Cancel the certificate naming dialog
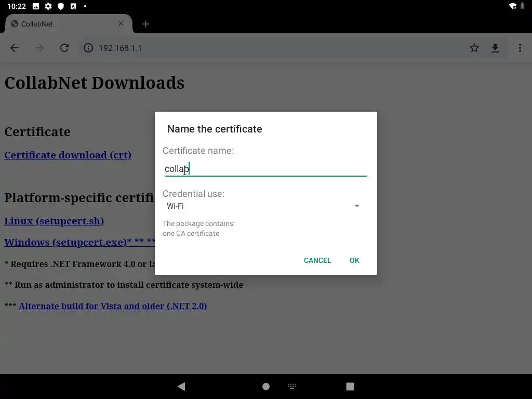The height and width of the screenshot is (399, 532). [x=317, y=260]
